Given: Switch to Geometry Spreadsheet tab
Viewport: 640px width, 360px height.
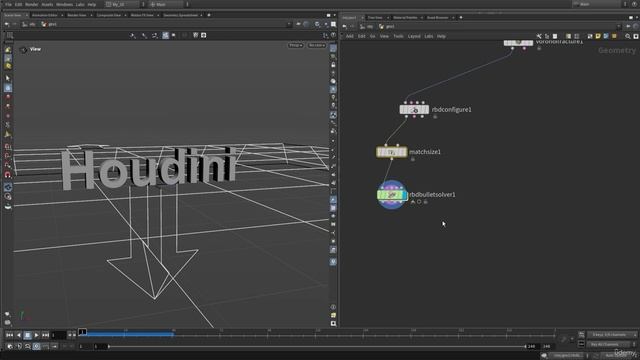Looking at the screenshot, I should [x=180, y=15].
